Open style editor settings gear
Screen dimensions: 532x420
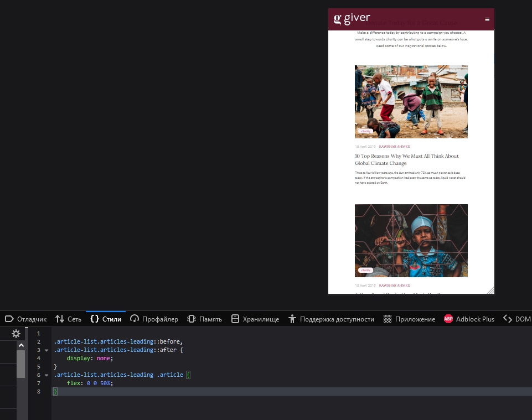[16, 334]
